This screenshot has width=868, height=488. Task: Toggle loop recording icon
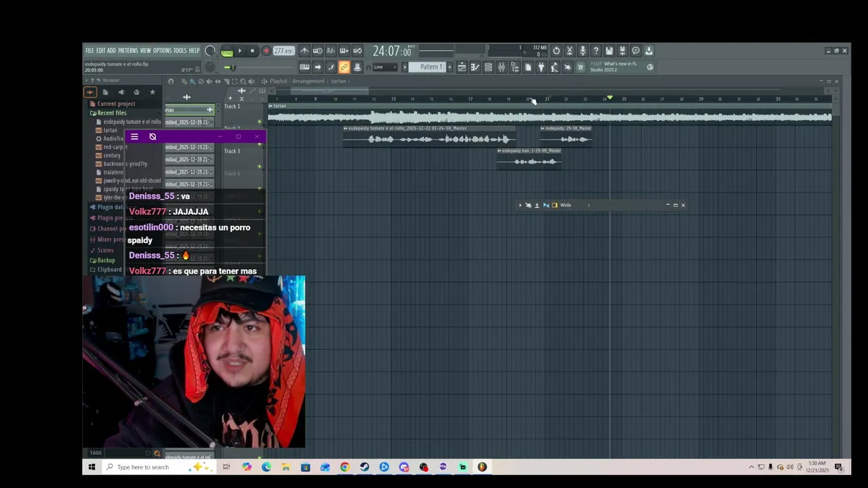[x=357, y=51]
